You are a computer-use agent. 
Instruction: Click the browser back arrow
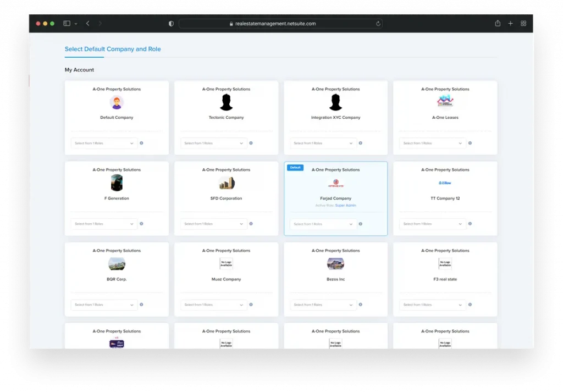tap(88, 24)
